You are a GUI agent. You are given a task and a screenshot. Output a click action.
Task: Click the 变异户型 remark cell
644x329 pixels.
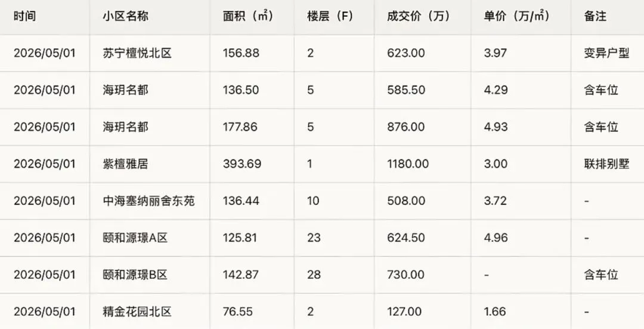coord(606,53)
